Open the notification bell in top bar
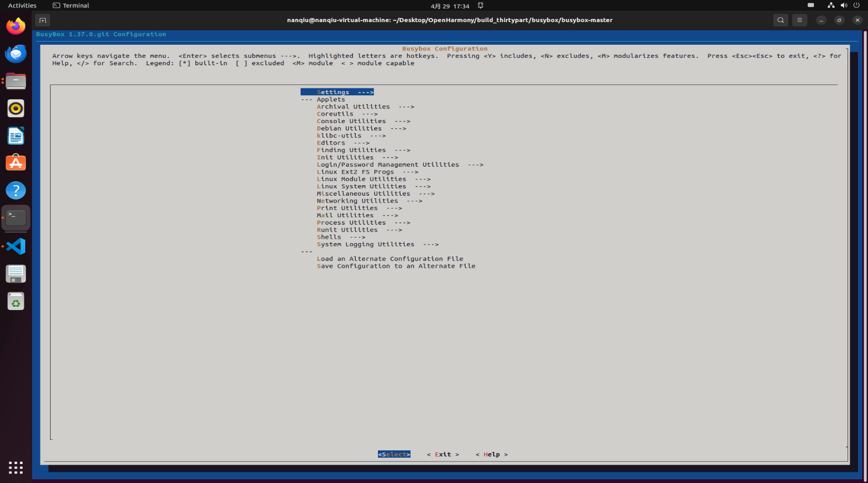The width and height of the screenshot is (868, 483). pos(481,6)
